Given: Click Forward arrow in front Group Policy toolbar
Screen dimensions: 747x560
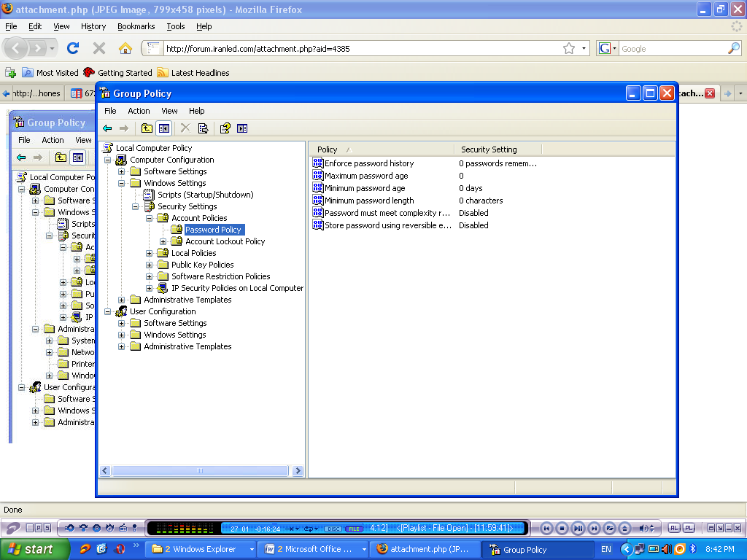Looking at the screenshot, I should [x=124, y=128].
